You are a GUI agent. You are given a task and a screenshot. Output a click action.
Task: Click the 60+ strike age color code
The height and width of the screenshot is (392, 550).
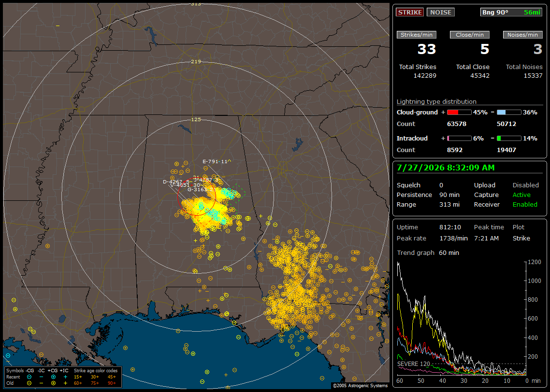click(78, 383)
